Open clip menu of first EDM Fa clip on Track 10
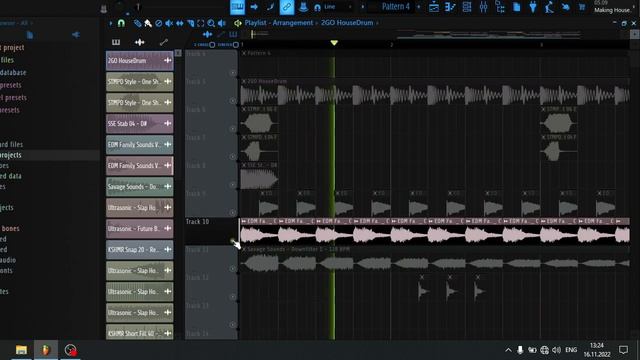 point(244,221)
